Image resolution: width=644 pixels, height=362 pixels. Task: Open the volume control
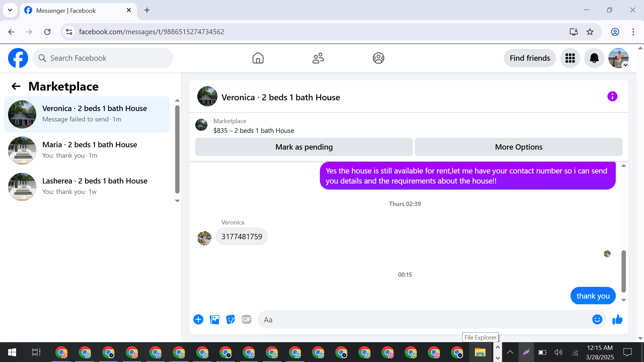[x=558, y=352]
